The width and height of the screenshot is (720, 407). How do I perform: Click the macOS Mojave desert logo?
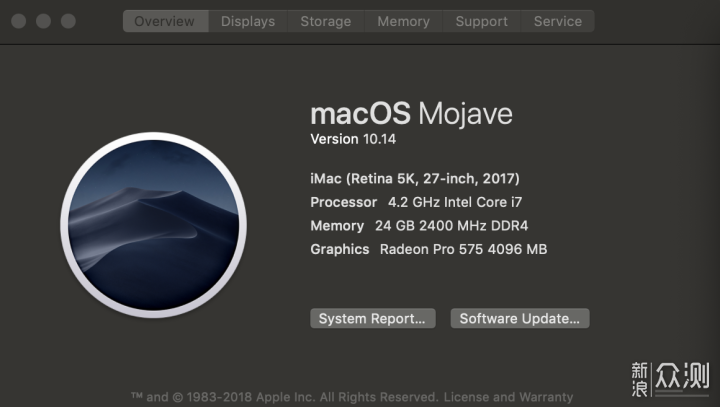[153, 225]
